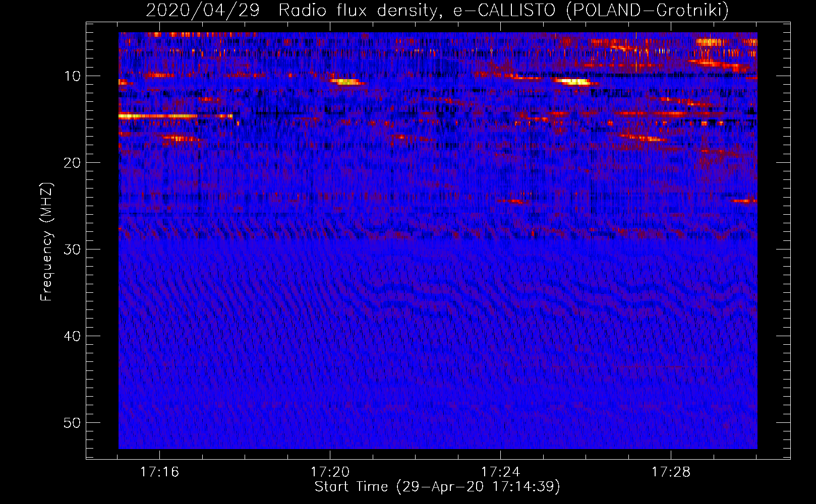
Task: Click the 30 MHz frequency tick label
Action: coord(73,249)
